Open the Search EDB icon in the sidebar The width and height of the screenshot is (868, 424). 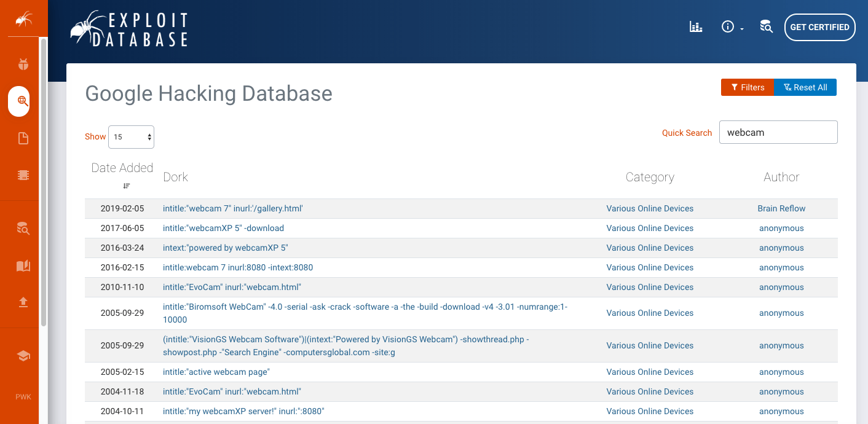(x=23, y=229)
